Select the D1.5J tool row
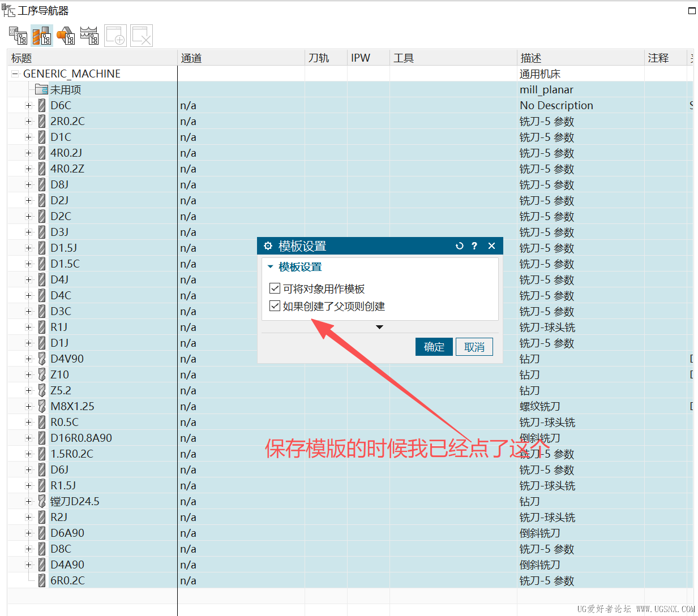Image resolution: width=698 pixels, height=616 pixels. (350, 248)
